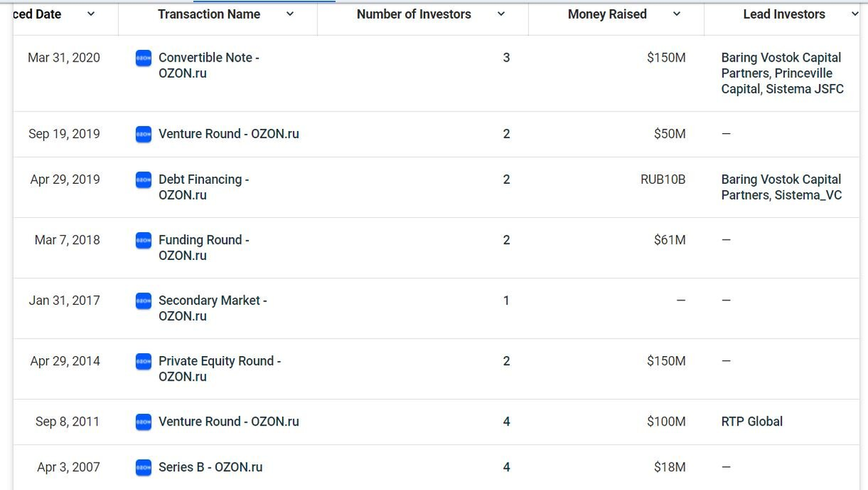
Task: Click the $18M money raised value
Action: click(670, 467)
